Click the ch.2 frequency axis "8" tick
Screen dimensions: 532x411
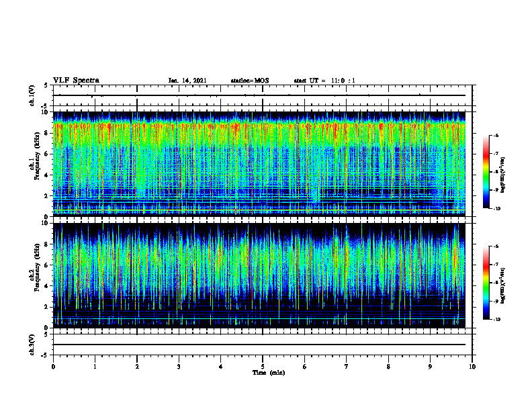coord(46,244)
